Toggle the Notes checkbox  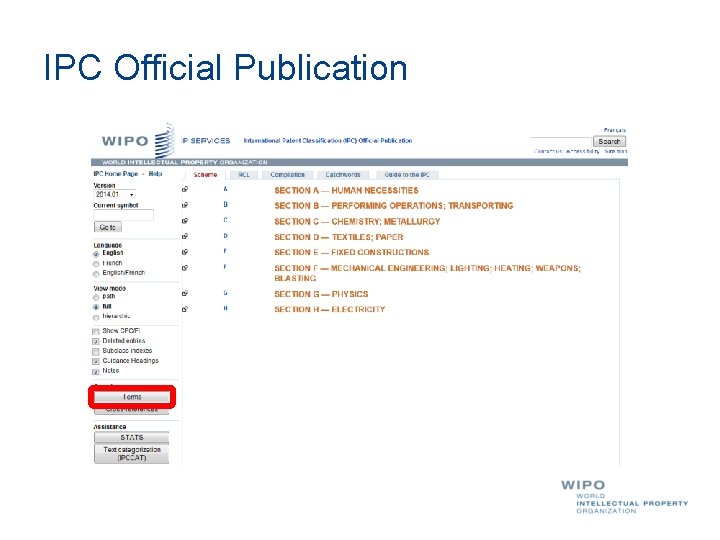click(96, 372)
